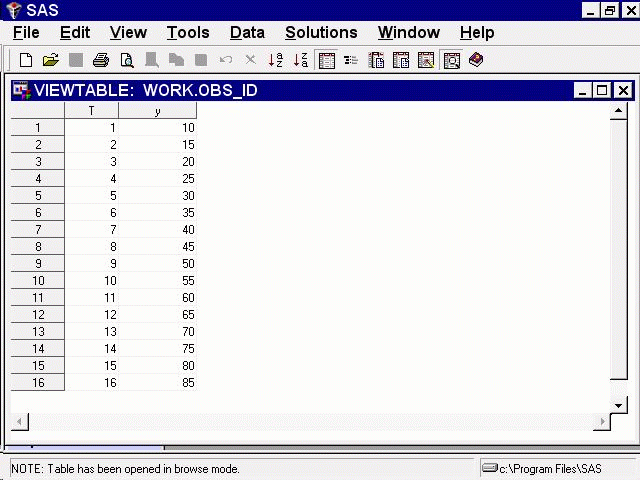Viewport: 640px width, 480px height.
Task: Click the c:\Program Files\SAS status path
Action: (550, 469)
